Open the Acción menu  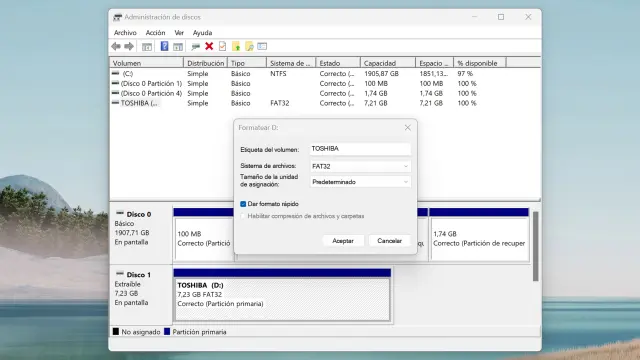click(156, 33)
